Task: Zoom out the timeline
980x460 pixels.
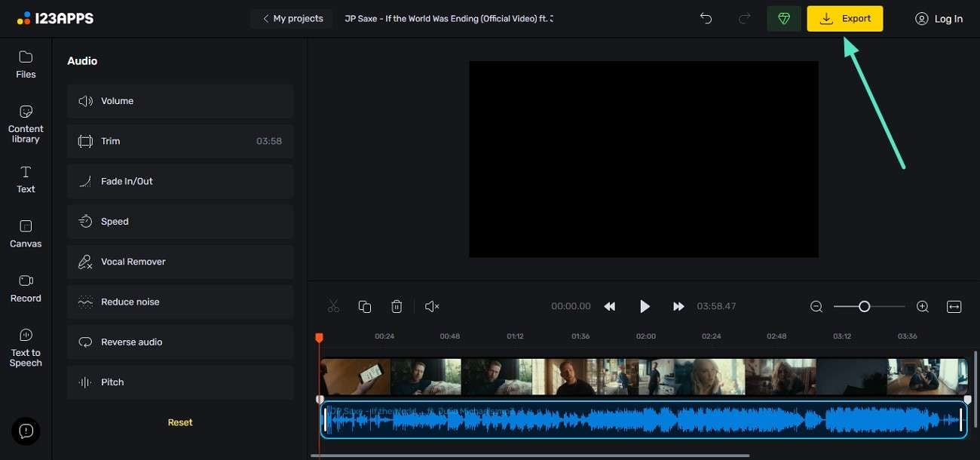Action: [816, 306]
